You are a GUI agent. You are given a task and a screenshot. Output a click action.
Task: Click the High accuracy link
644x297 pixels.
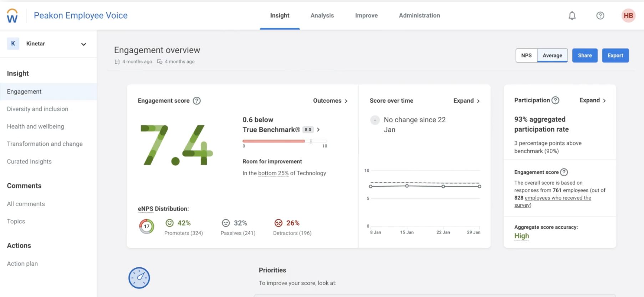(522, 236)
